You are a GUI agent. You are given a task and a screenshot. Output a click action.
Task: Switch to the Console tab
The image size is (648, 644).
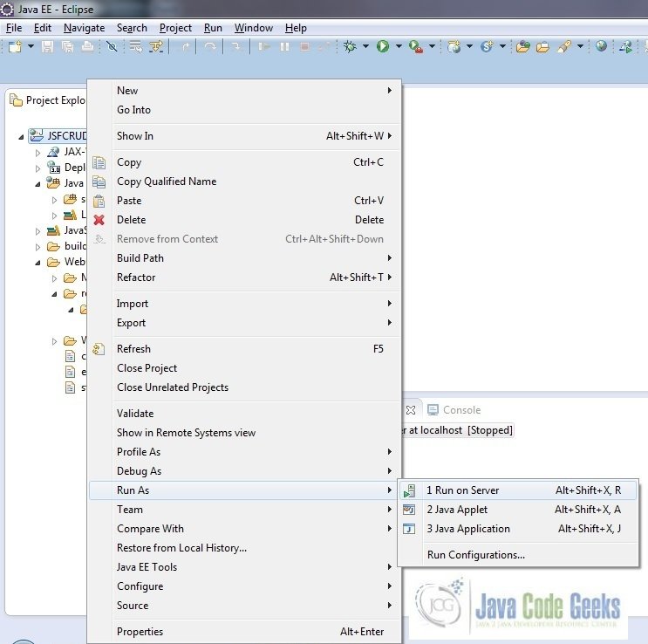point(454,410)
